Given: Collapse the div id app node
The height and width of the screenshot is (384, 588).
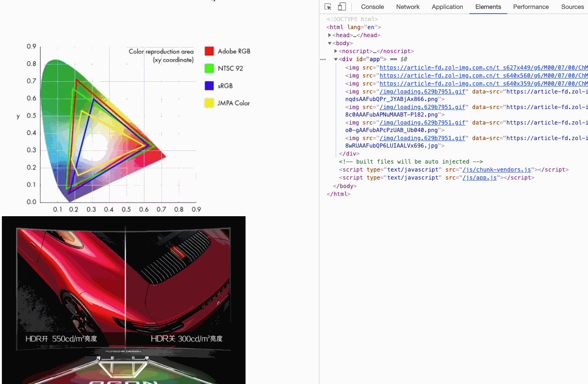Looking at the screenshot, I should tap(336, 59).
